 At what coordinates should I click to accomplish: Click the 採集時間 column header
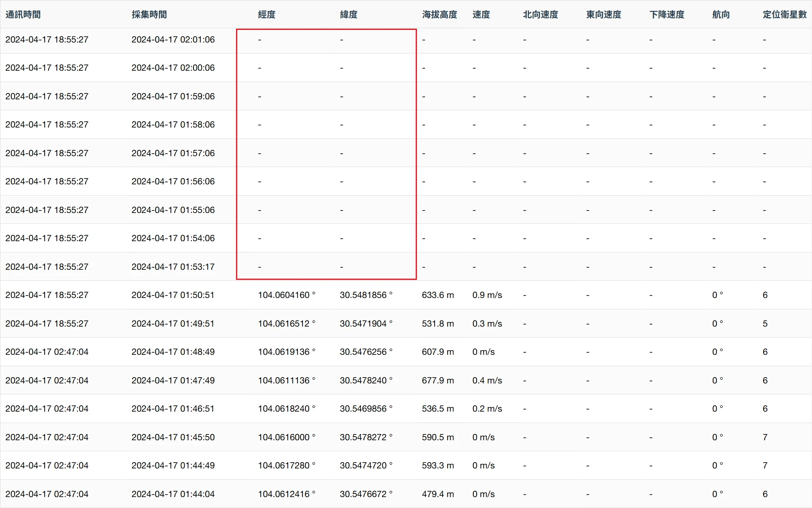coord(149,15)
